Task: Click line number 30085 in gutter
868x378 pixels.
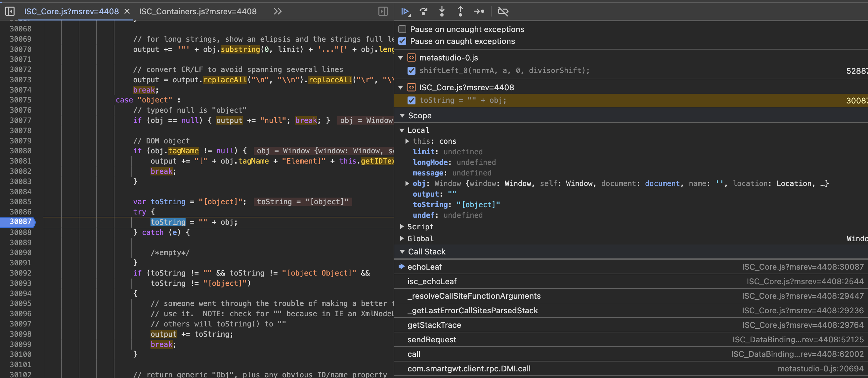Action: click(x=20, y=202)
